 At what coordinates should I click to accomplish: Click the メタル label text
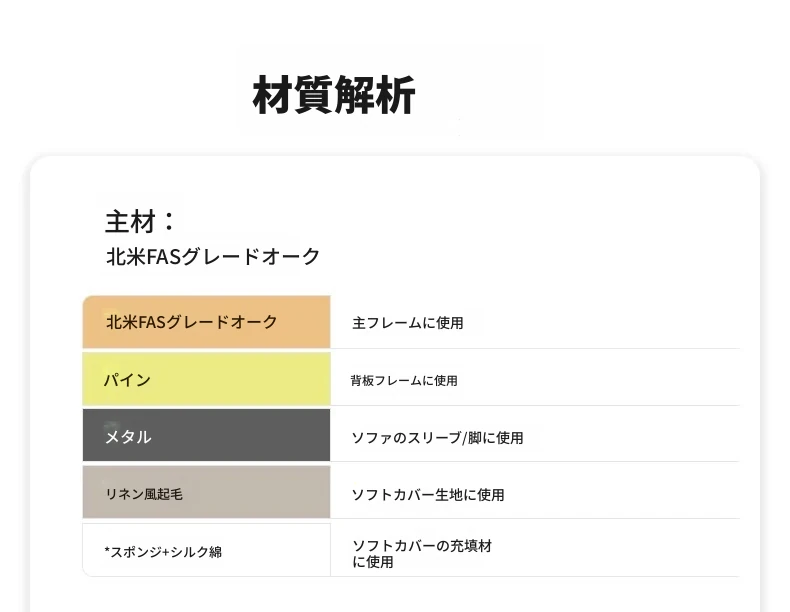point(128,437)
